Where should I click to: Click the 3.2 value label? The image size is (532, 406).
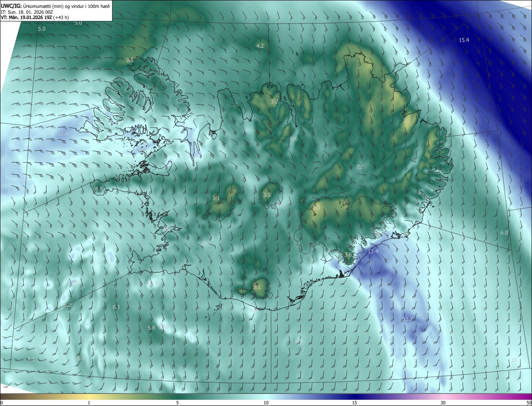click(x=274, y=101)
